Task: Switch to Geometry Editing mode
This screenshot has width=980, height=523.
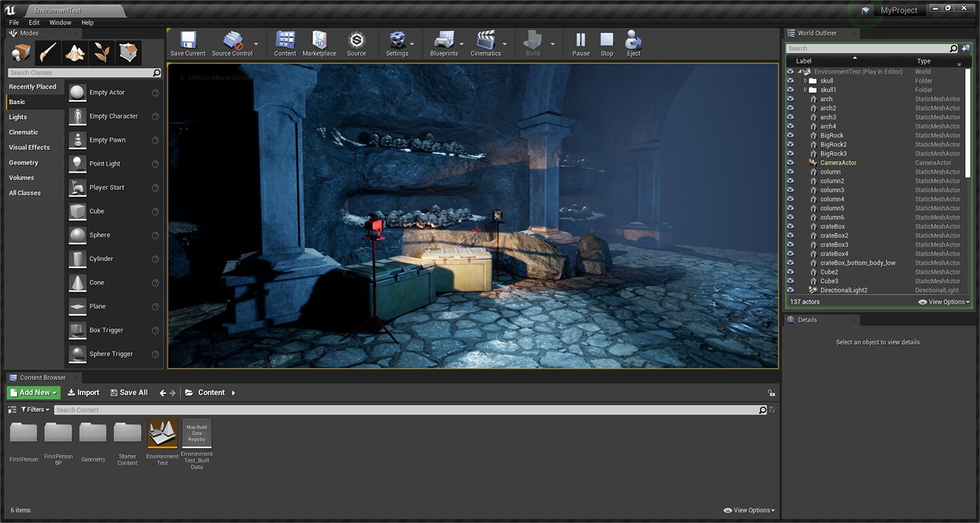Action: coord(128,52)
